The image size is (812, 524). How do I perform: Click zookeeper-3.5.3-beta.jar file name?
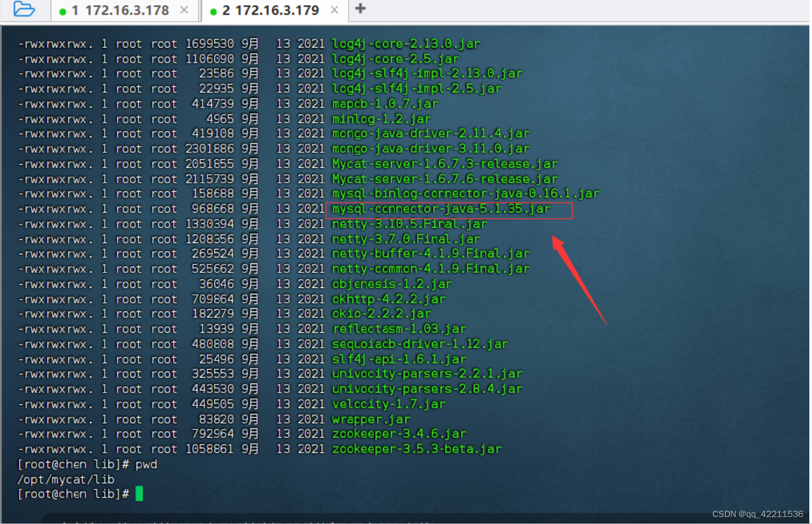(x=416, y=449)
